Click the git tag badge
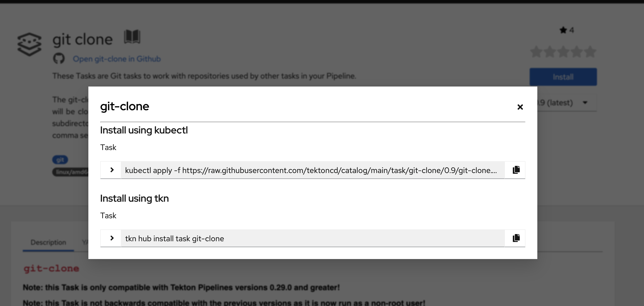 [x=60, y=160]
